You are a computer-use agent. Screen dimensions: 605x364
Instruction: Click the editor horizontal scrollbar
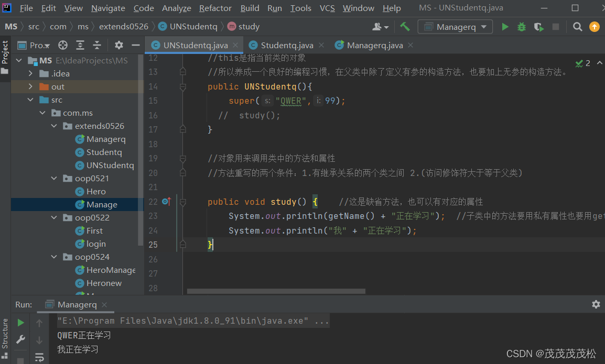pos(276,291)
